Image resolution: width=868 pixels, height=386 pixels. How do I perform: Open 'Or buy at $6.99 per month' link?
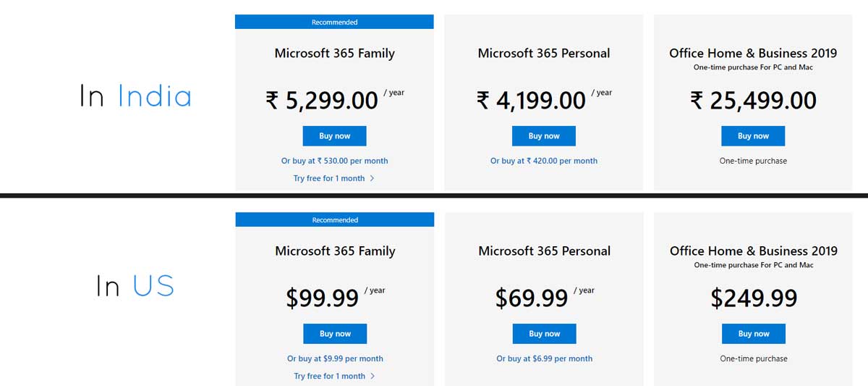tap(545, 358)
